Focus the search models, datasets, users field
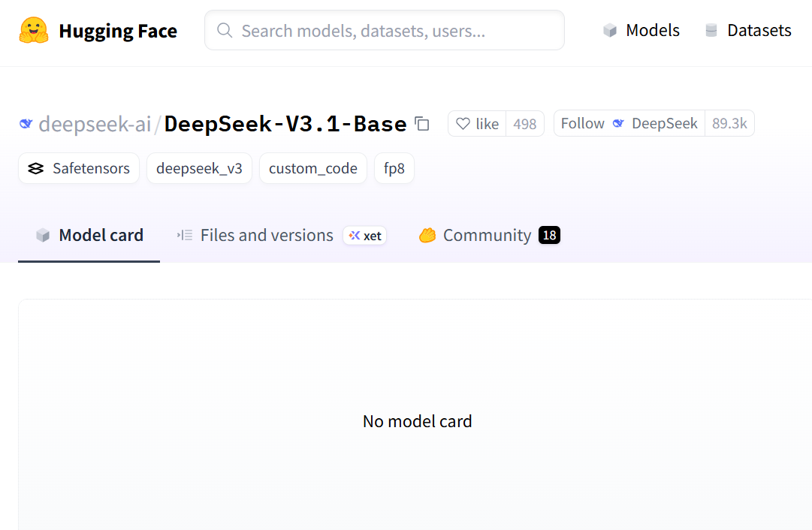 point(385,31)
